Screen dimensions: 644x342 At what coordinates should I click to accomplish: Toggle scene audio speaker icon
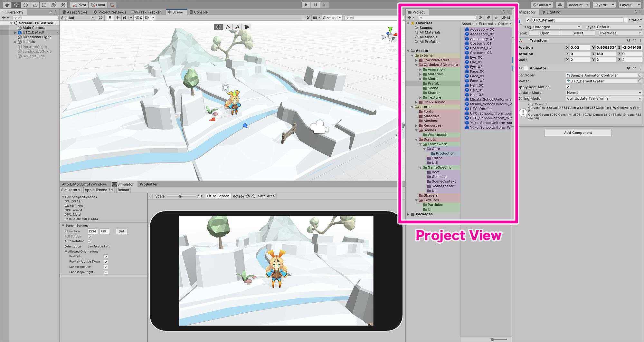118,18
